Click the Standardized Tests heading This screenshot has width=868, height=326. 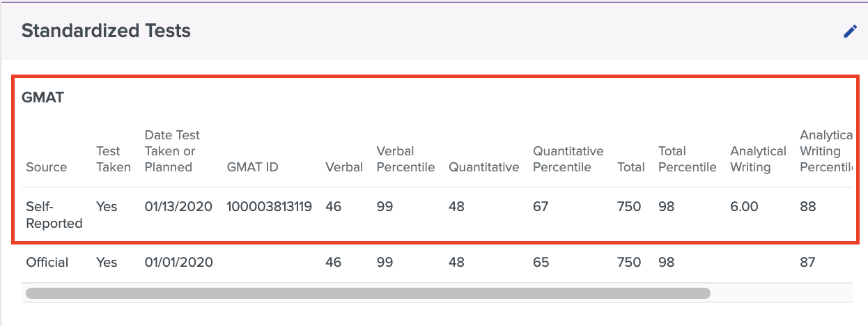[x=106, y=31]
